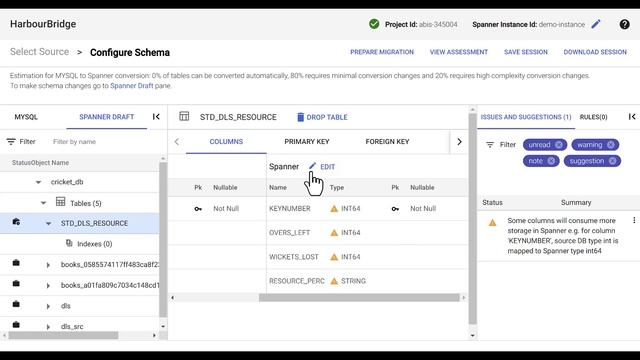Click status icon for dls table

(x=16, y=304)
